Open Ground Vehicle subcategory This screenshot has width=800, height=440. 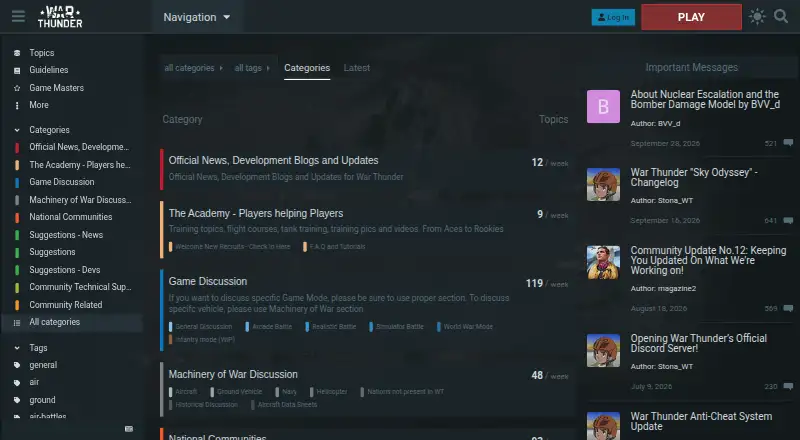pos(239,392)
